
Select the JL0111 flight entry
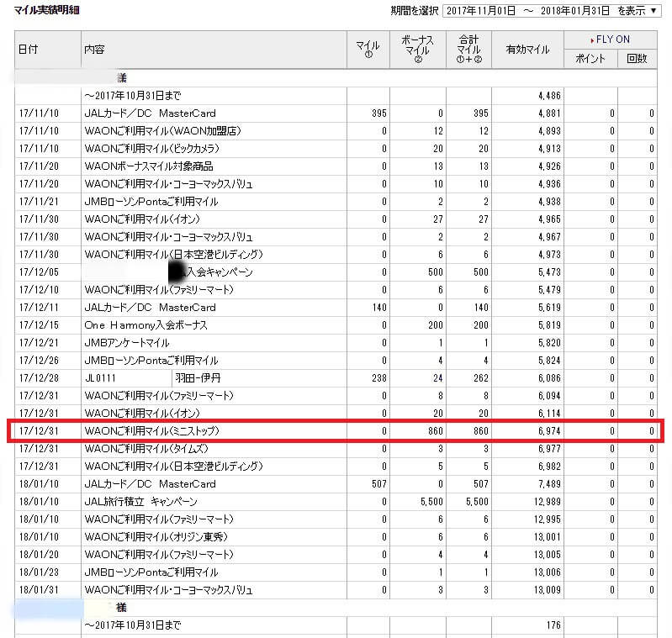click(100, 378)
